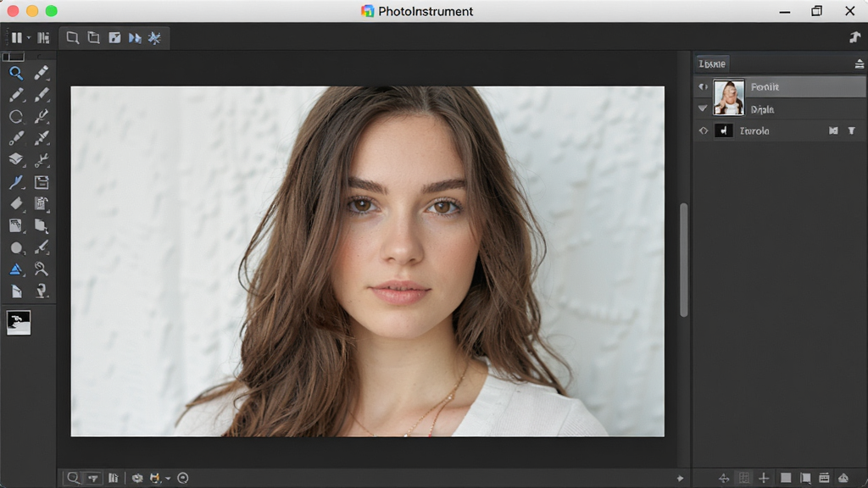
Task: Click the magnifier icon in bottom status bar
Action: 73,478
